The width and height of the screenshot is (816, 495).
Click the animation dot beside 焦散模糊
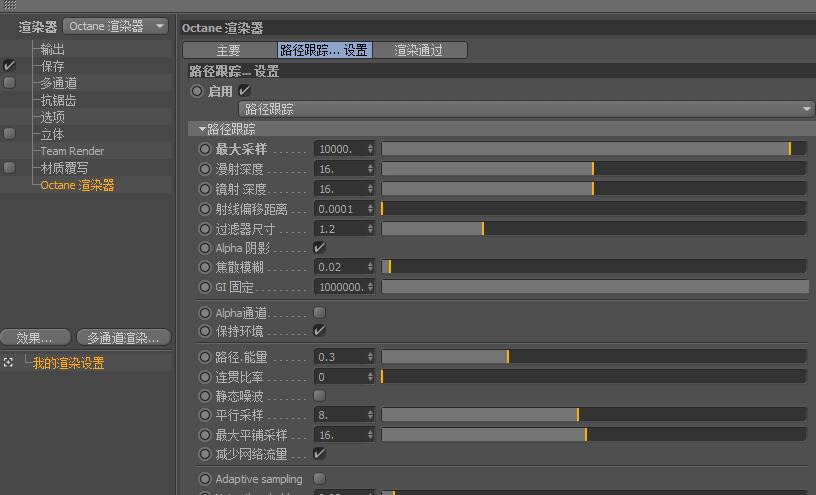point(205,267)
